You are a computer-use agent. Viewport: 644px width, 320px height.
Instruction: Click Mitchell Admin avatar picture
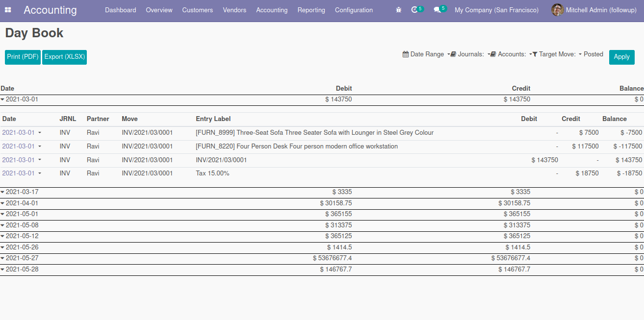pyautogui.click(x=557, y=10)
